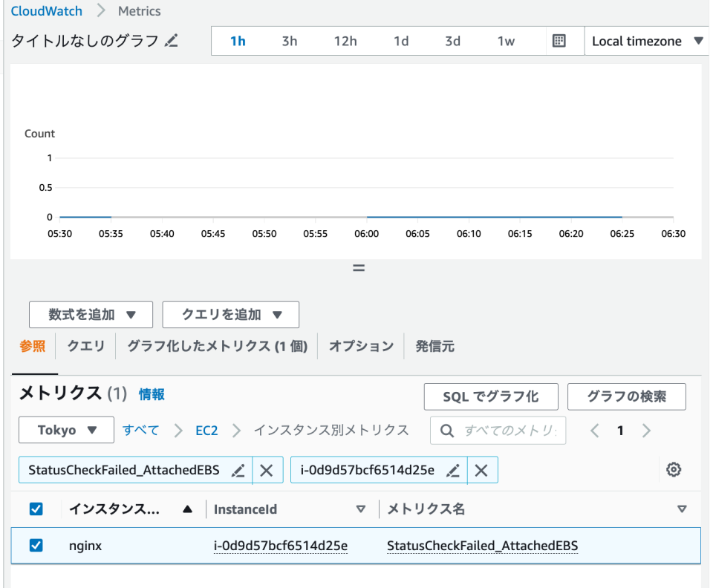Edit the i-0d9d57bcf6514d25e filter with its pencil
Screen dimensions: 713x588
coord(453,469)
